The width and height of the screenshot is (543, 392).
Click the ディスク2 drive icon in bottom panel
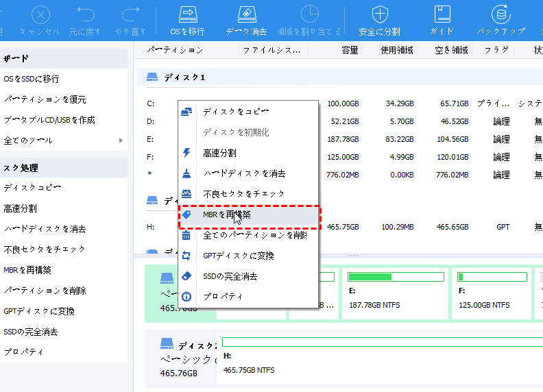[167, 343]
